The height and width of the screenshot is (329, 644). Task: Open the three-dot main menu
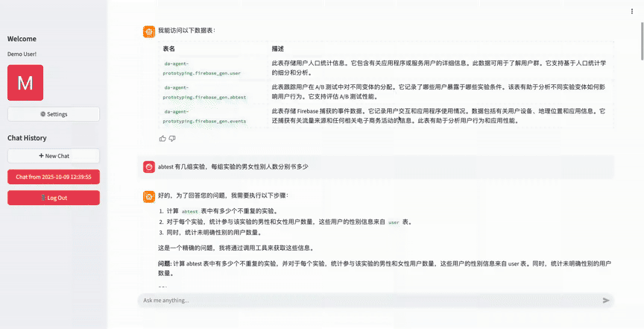click(x=631, y=11)
